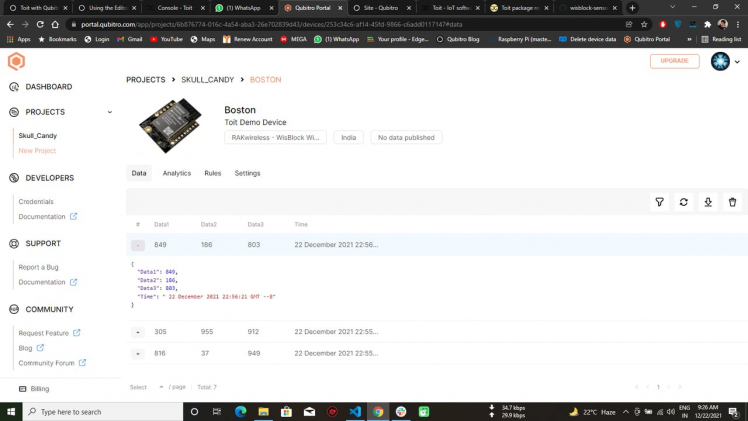The image size is (748, 421).
Task: Click New Project in sidebar
Action: click(37, 151)
